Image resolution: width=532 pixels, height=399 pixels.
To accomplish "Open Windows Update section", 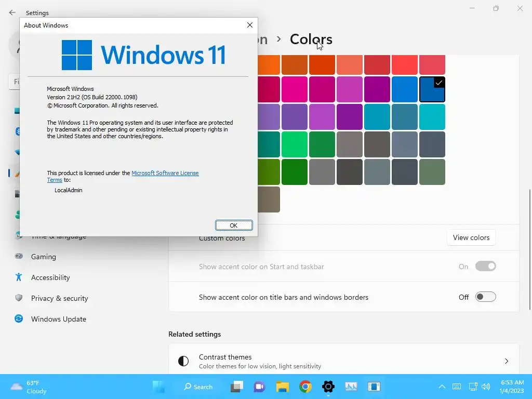I will 58,319.
